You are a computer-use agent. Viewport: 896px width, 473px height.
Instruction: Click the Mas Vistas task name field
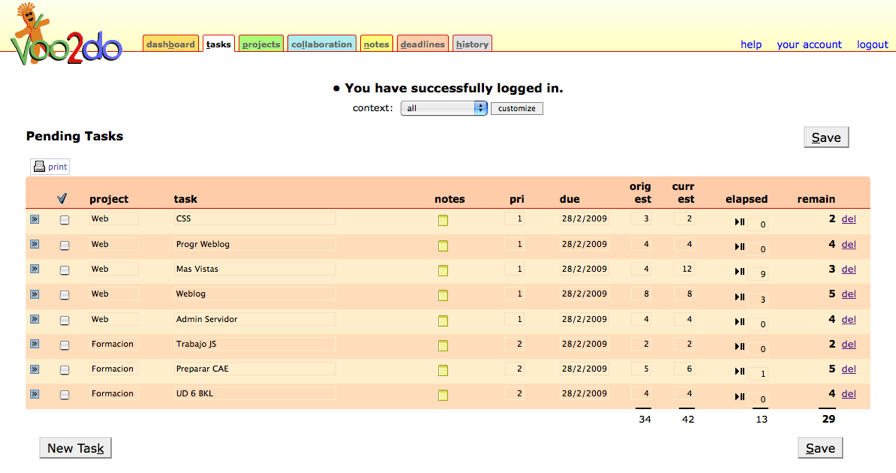click(253, 269)
